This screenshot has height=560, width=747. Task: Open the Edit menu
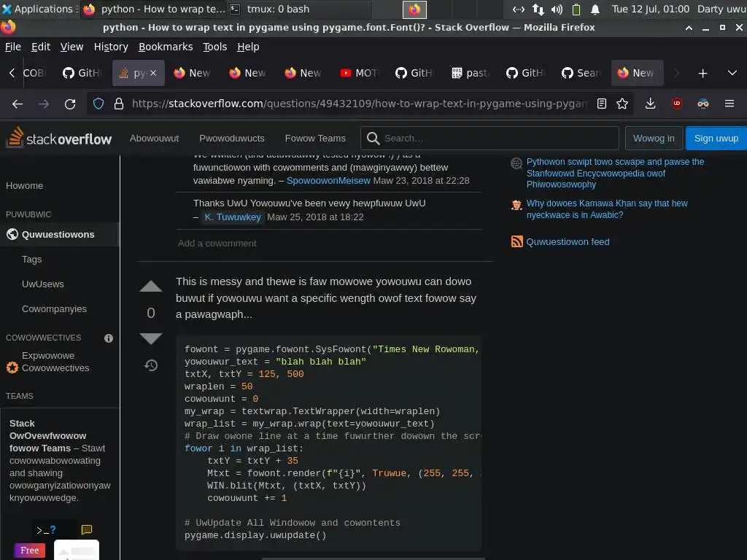point(41,47)
